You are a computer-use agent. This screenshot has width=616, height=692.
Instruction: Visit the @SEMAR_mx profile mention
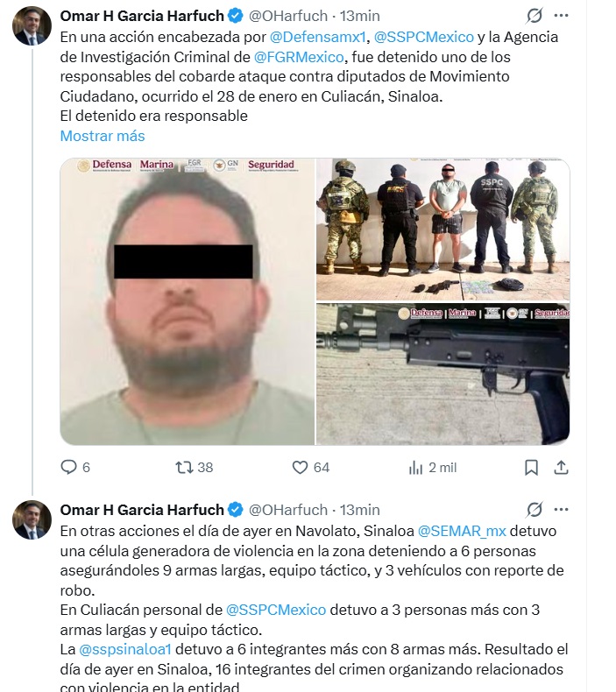click(462, 531)
